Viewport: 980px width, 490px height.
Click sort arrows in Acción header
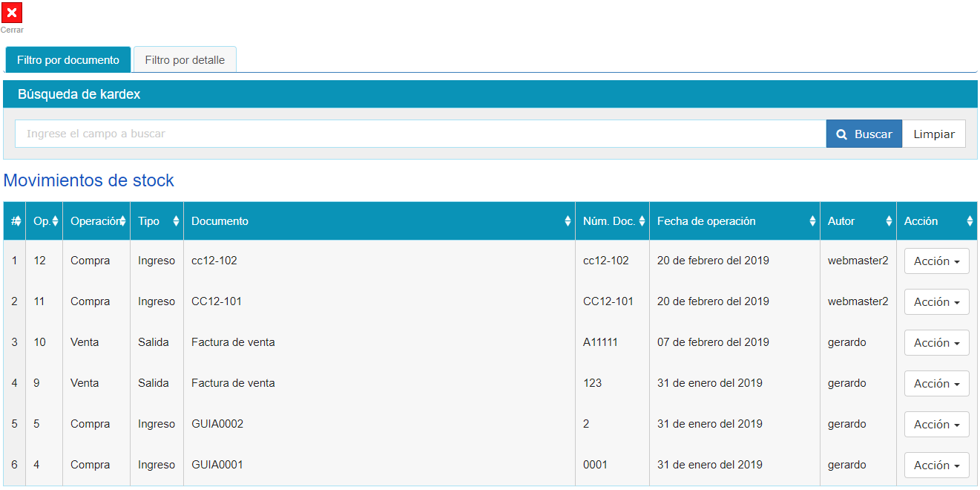tap(970, 221)
